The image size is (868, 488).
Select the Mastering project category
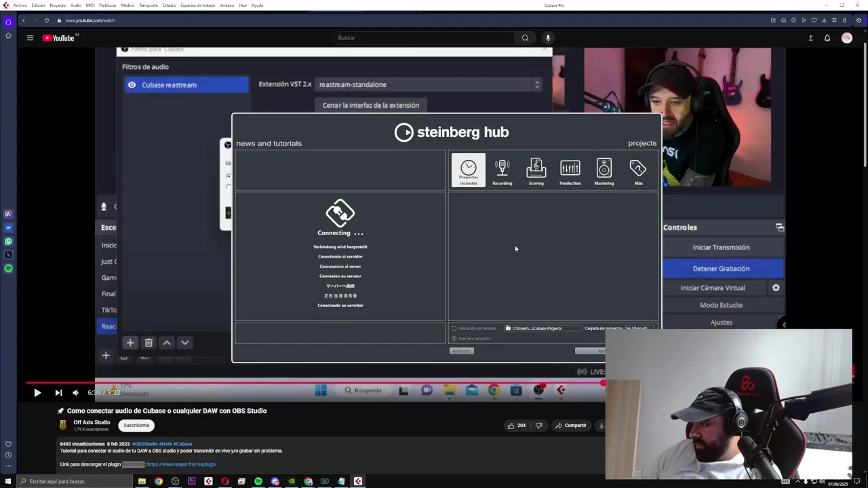[604, 171]
